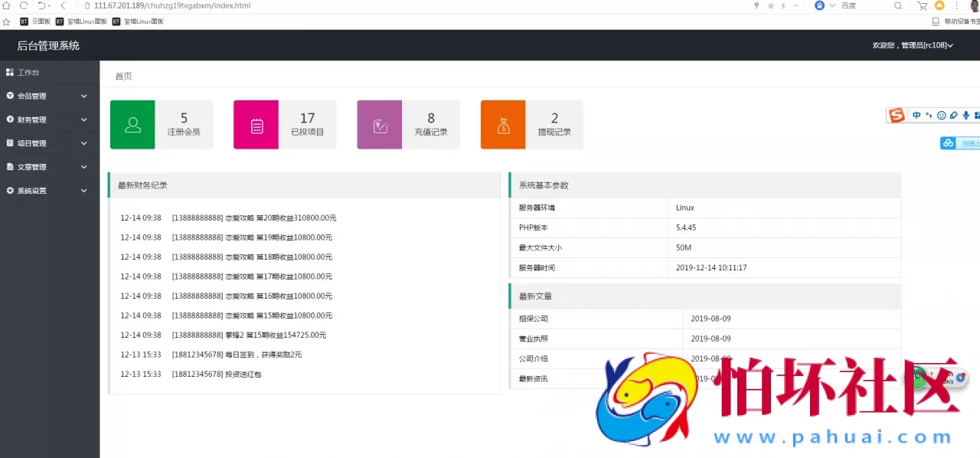The width and height of the screenshot is (980, 458).
Task: Click the purple recharge records (充值记录) icon
Action: [379, 124]
